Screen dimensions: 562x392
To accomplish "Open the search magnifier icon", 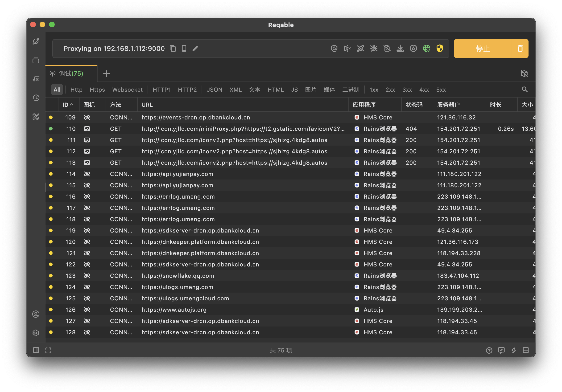I will pos(525,90).
